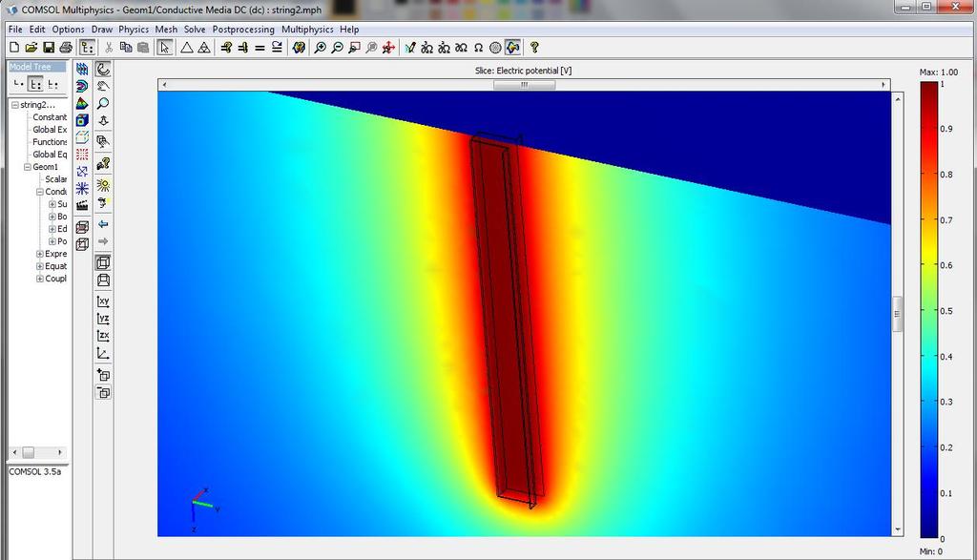Save the model with the floppy disk icon
This screenshot has width=977, height=560.
(x=48, y=48)
